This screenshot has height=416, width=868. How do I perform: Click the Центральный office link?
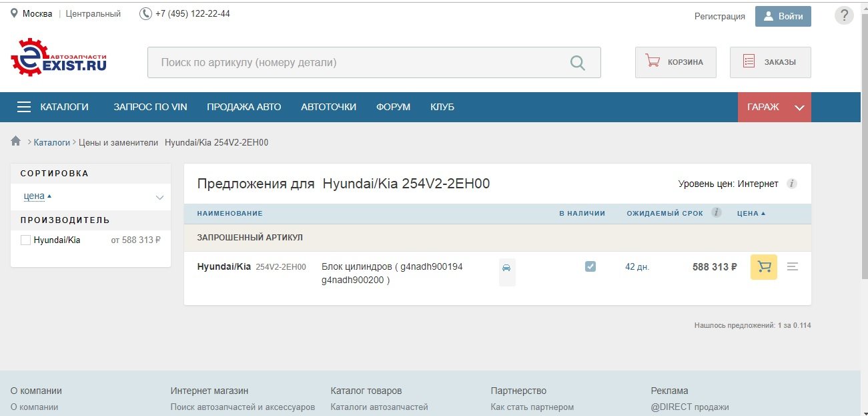[93, 13]
